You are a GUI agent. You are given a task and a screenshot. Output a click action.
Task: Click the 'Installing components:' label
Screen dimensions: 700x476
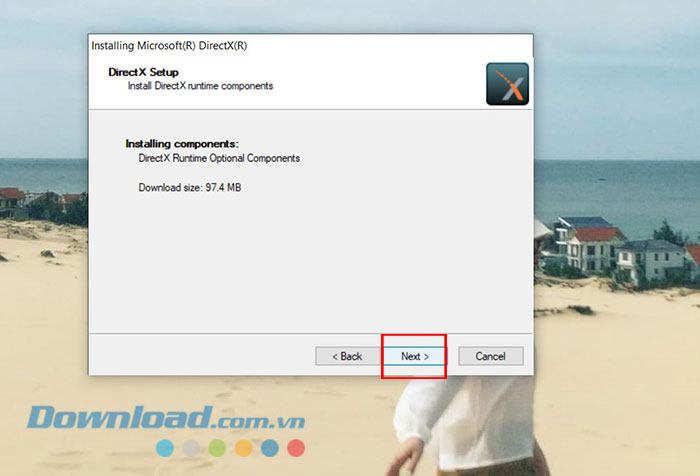click(x=182, y=144)
